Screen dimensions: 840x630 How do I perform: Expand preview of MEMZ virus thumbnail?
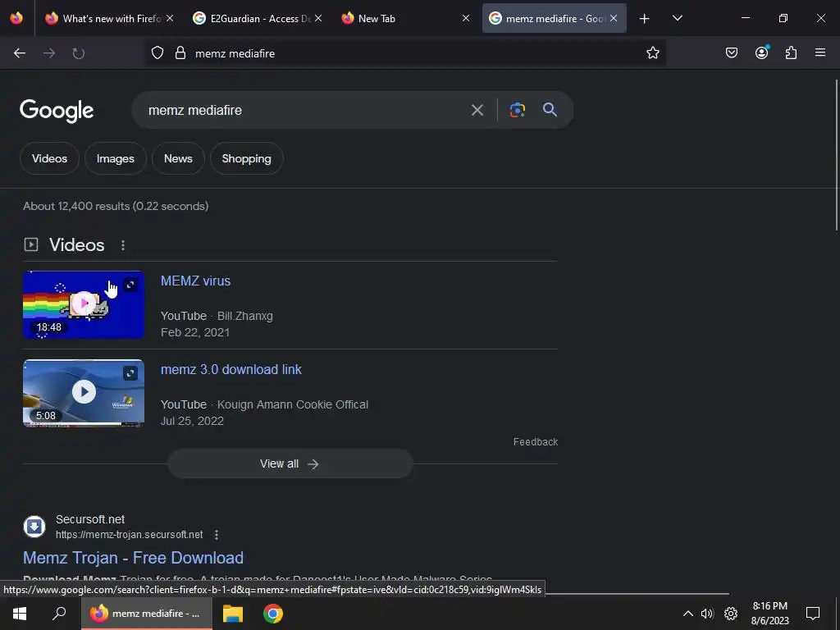point(130,285)
